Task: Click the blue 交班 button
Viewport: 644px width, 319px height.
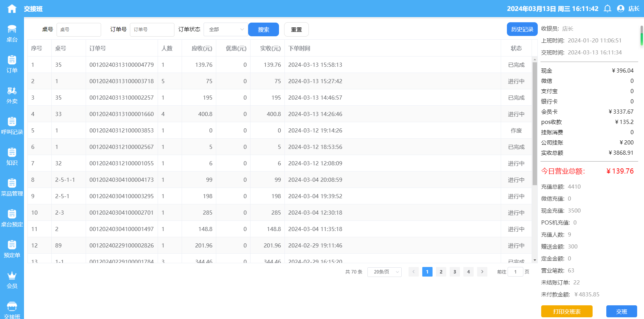Action: [x=622, y=311]
